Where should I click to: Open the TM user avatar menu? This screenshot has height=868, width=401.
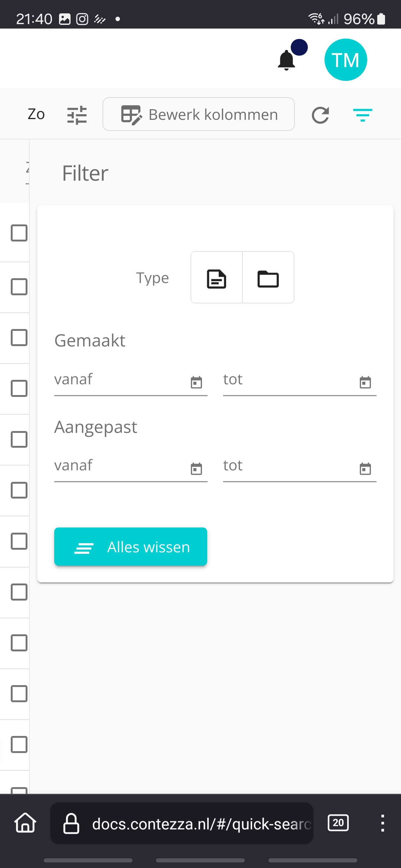[x=346, y=60]
